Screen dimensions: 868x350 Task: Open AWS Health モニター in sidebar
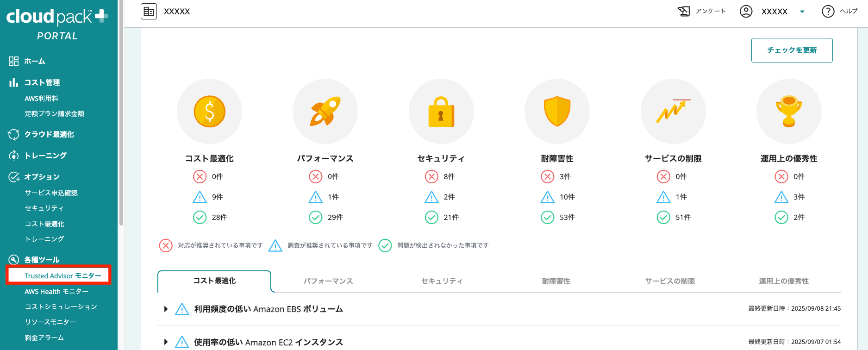click(56, 291)
